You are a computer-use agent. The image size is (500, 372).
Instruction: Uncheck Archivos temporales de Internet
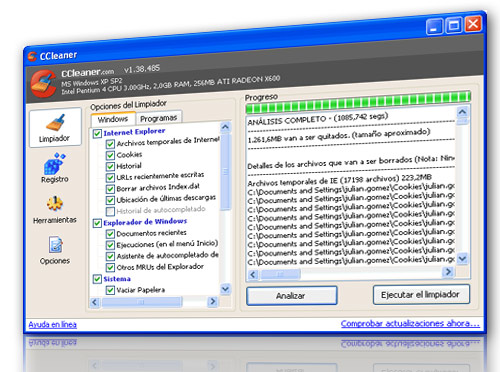[x=110, y=144]
